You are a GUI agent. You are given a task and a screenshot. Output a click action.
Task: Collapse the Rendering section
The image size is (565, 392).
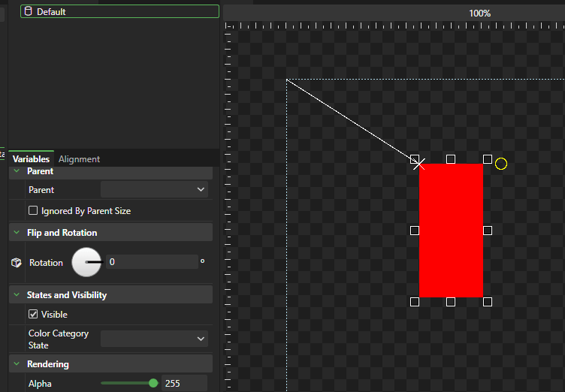pyautogui.click(x=17, y=364)
